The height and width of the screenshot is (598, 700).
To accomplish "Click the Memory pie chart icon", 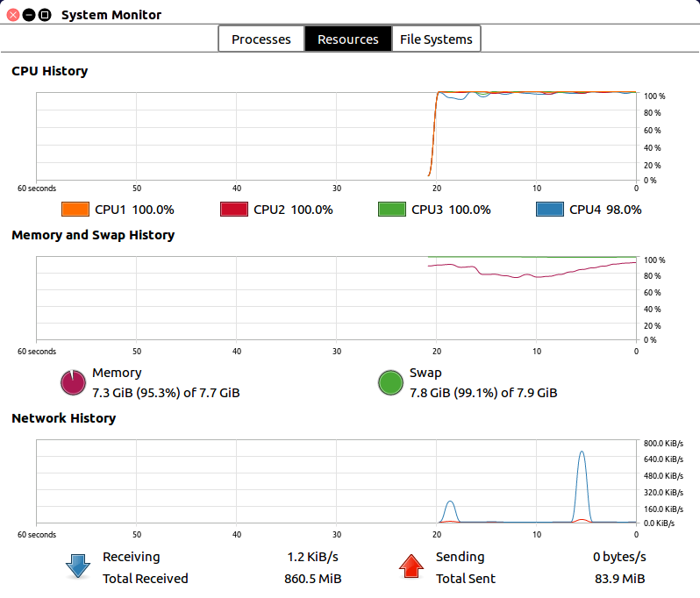I will [72, 383].
